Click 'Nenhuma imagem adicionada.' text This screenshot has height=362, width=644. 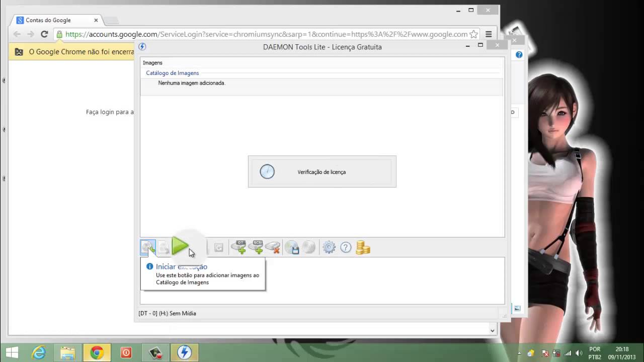tap(192, 83)
